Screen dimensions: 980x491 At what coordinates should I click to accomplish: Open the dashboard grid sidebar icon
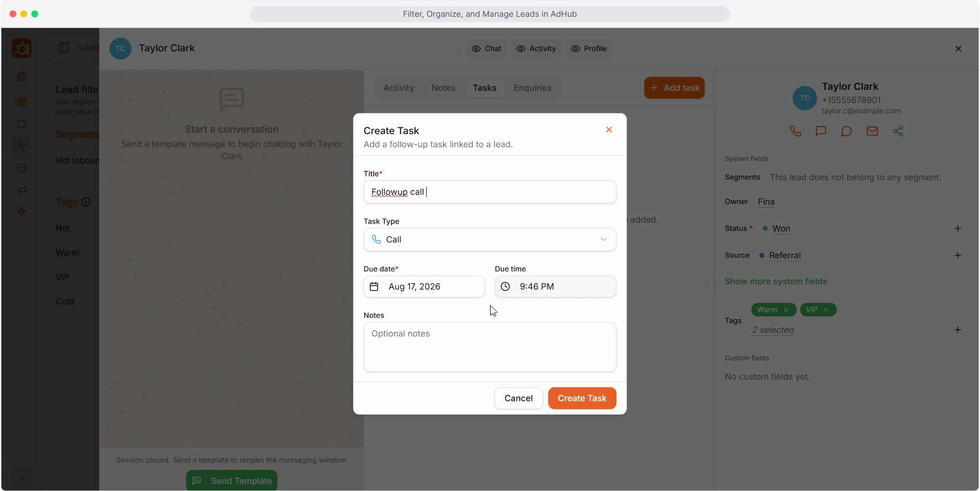(21, 101)
